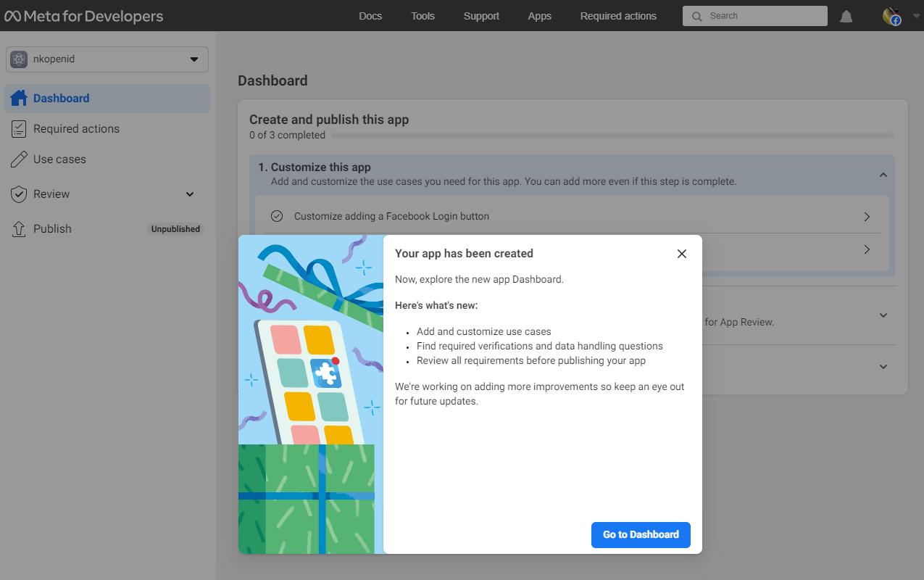Click the 'Add and customize use cases' bullet
924x580 pixels.
(483, 332)
